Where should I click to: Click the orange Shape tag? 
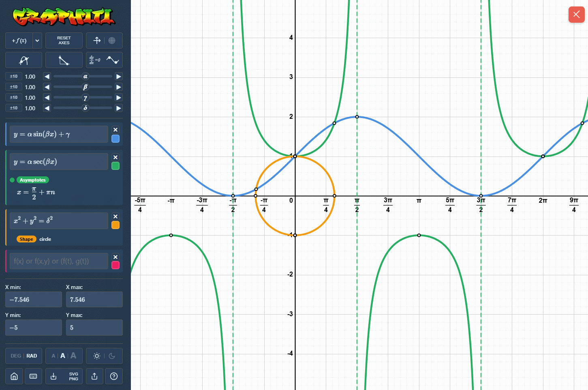click(x=26, y=239)
